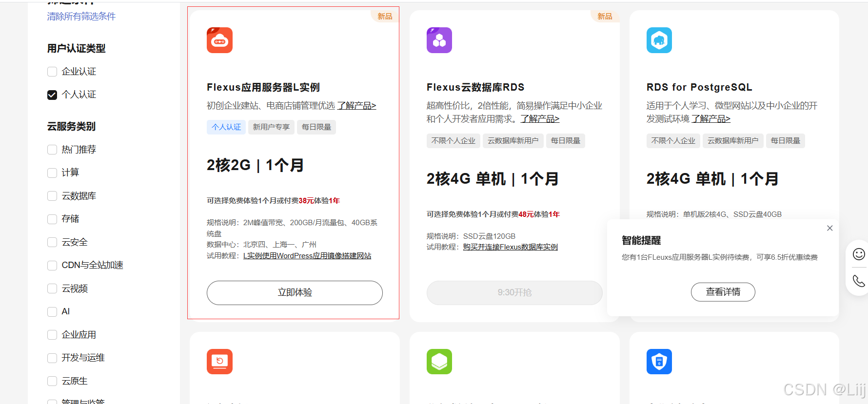Click 清除所有筛选条件 link
Viewport: 868px width, 404px height.
(81, 17)
